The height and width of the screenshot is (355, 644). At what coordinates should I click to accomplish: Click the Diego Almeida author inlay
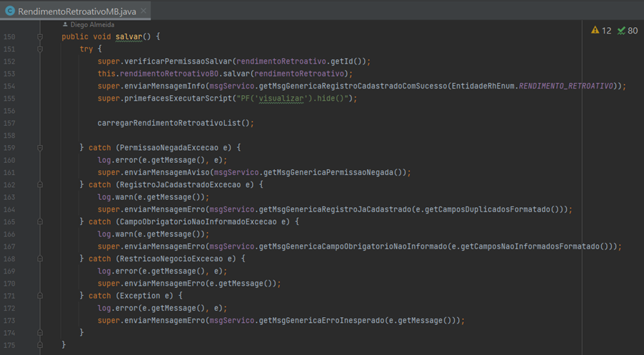click(x=92, y=25)
